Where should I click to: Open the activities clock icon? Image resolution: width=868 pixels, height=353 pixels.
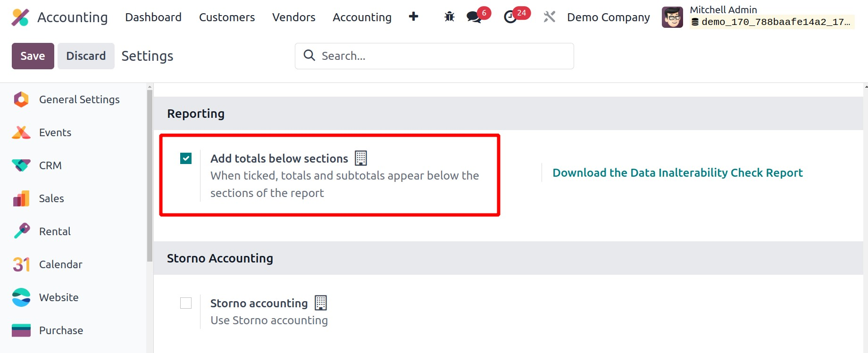click(510, 17)
